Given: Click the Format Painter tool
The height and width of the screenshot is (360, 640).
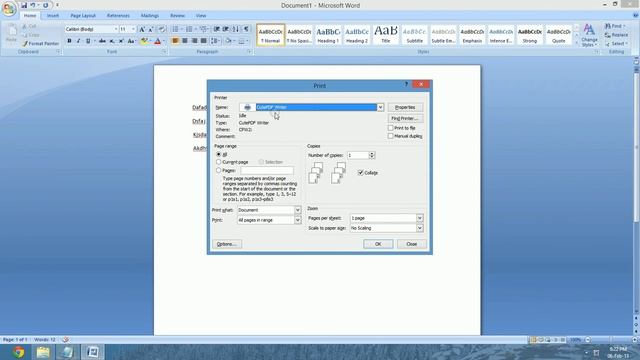Looking at the screenshot, I should tap(41, 43).
